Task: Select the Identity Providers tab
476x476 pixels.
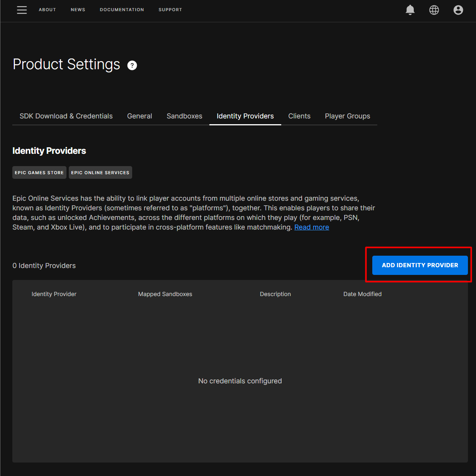Action: pyautogui.click(x=245, y=116)
